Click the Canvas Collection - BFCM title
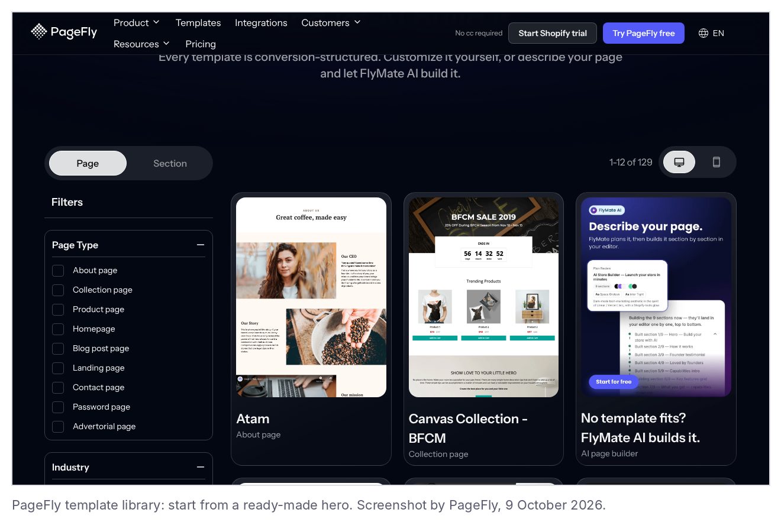Screen dimensions: 781x532 tap(468, 429)
